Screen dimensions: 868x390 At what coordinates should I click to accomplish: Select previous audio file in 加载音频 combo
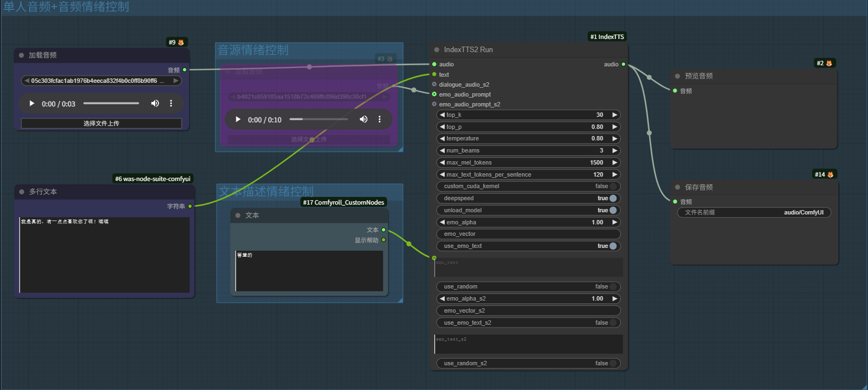click(x=26, y=81)
